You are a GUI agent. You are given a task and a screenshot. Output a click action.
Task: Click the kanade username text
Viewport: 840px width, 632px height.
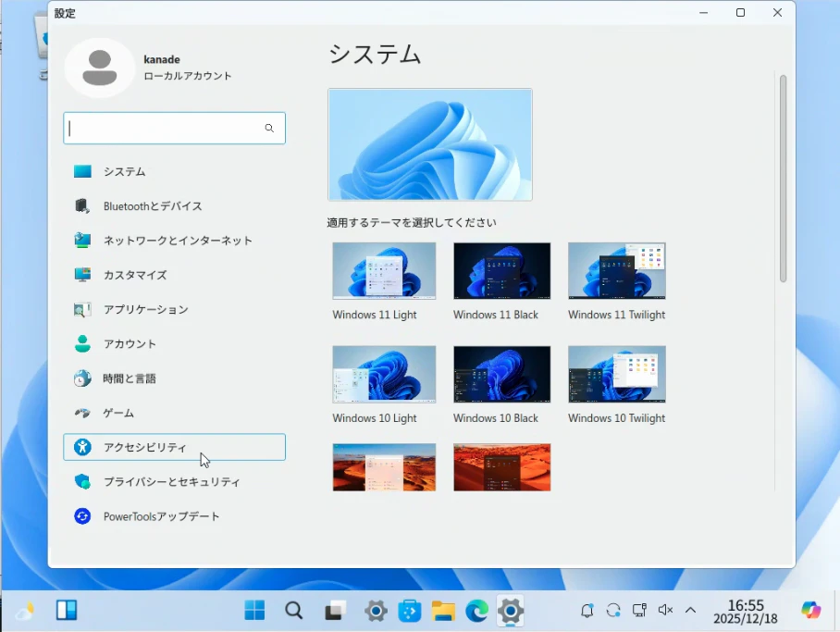162,59
